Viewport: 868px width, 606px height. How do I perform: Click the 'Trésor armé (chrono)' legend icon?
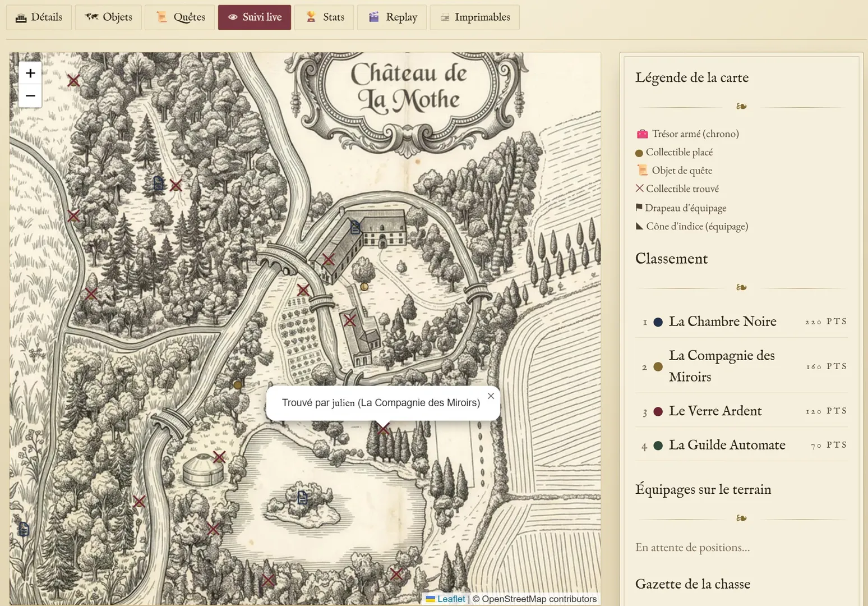pyautogui.click(x=642, y=134)
